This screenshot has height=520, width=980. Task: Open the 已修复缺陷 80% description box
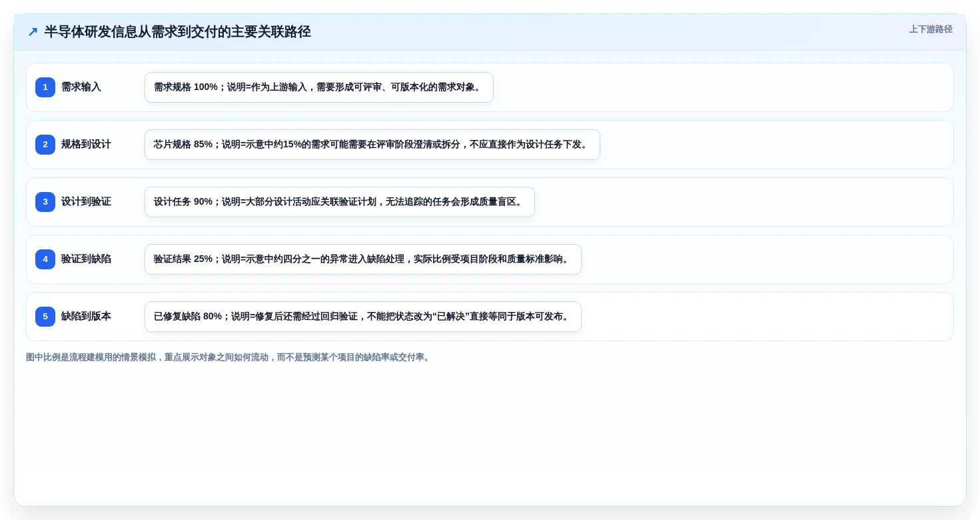pyautogui.click(x=363, y=317)
